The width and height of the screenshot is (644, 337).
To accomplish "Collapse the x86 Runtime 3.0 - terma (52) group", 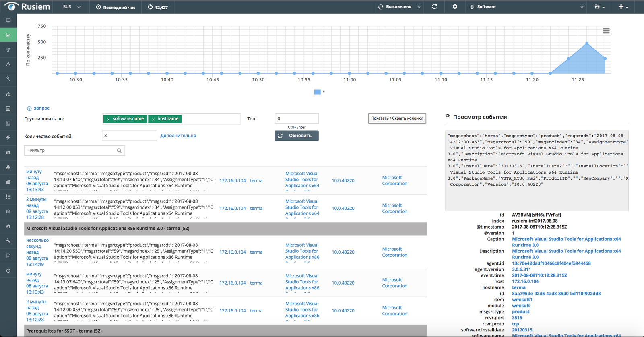I will (225, 229).
